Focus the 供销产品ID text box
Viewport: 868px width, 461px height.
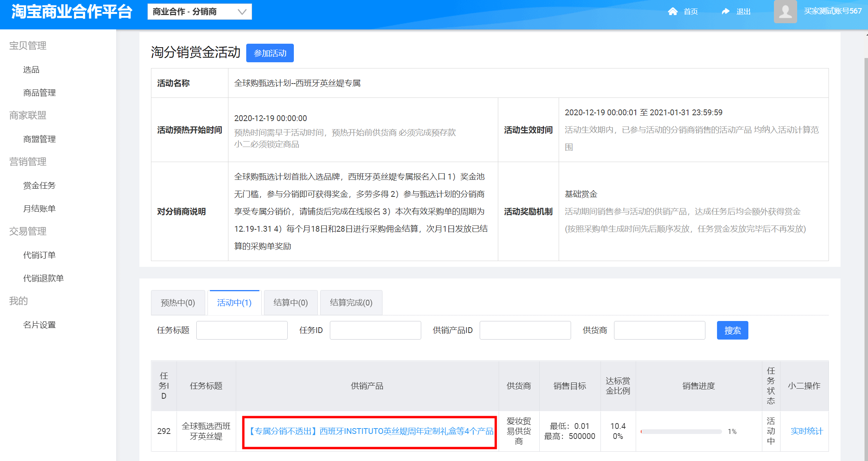pos(525,330)
